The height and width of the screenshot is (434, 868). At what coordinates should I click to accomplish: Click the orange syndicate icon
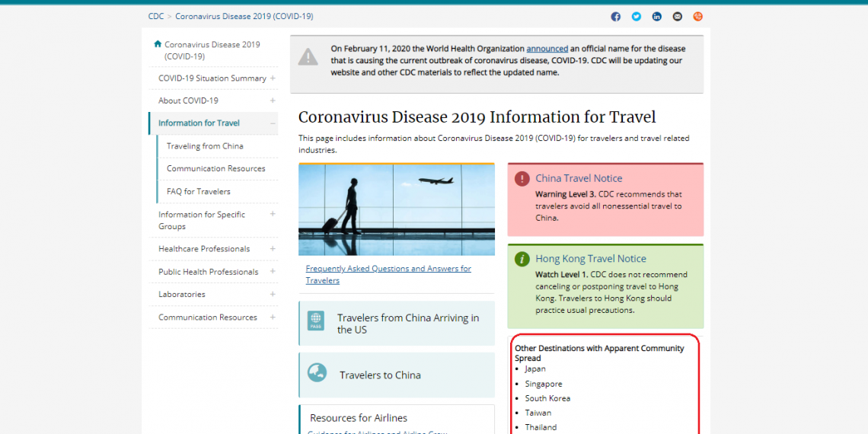[697, 17]
